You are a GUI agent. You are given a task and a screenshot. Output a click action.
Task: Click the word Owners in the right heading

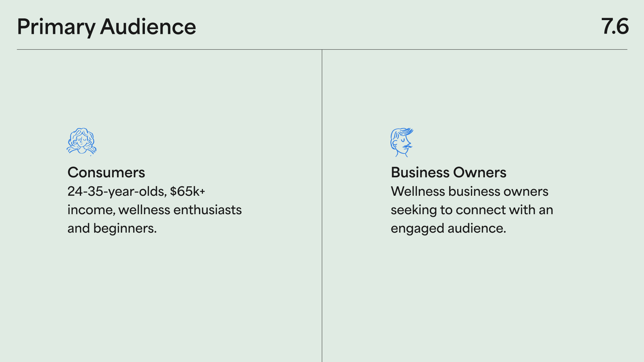click(480, 172)
